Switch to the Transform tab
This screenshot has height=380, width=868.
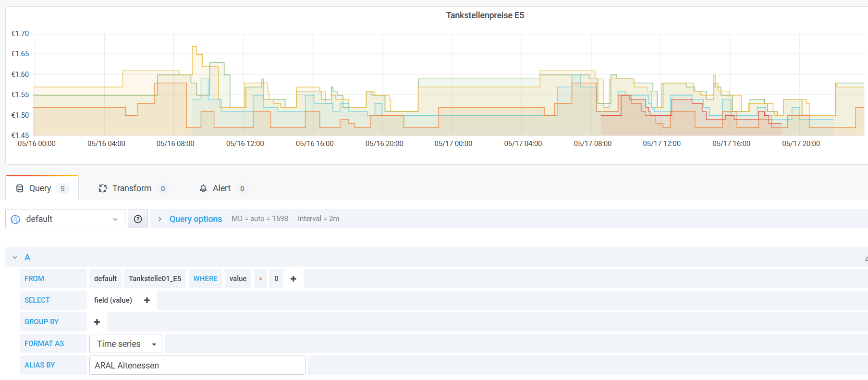click(x=132, y=188)
